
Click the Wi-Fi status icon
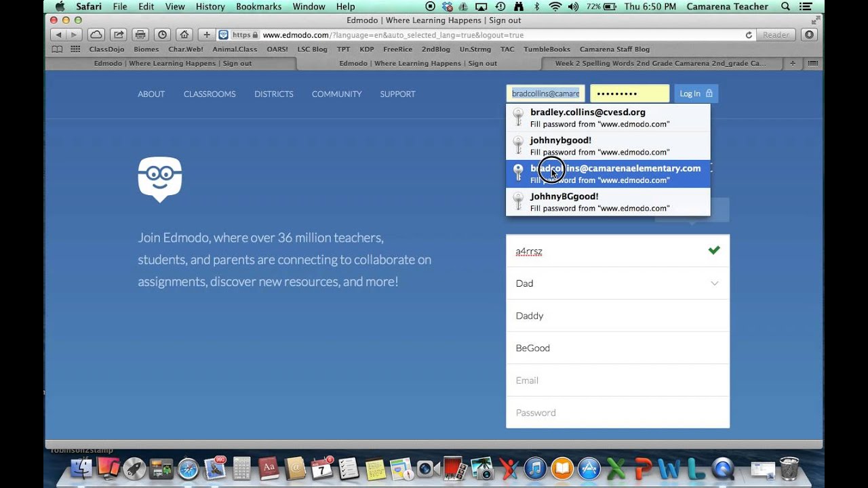[x=555, y=7]
